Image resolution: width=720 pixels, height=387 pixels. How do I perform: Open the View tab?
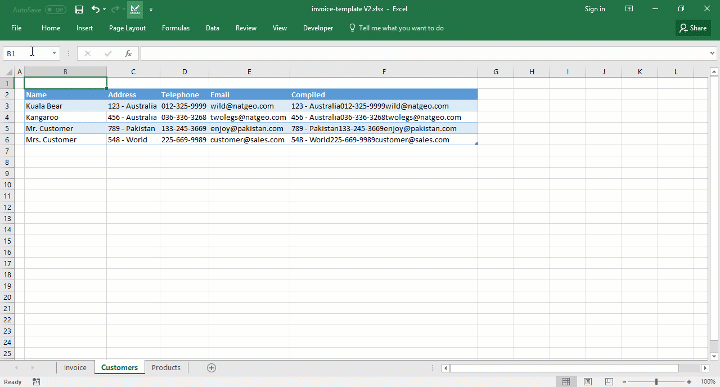[280, 28]
